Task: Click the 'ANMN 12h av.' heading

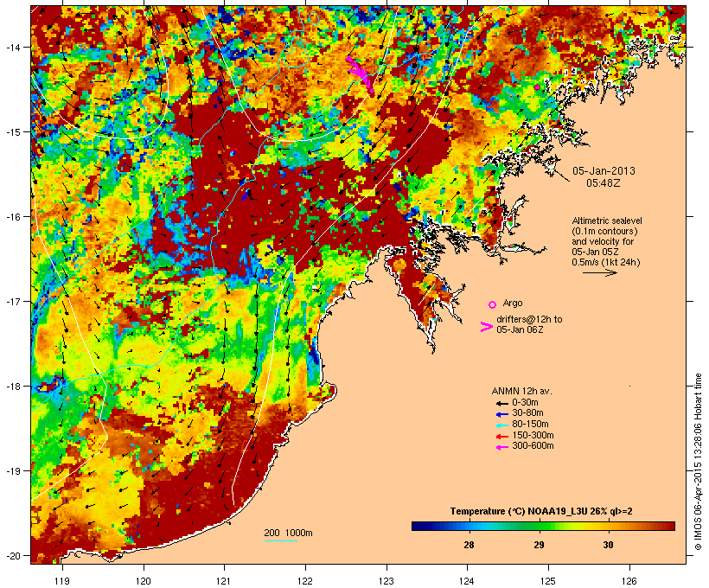Action: (521, 391)
